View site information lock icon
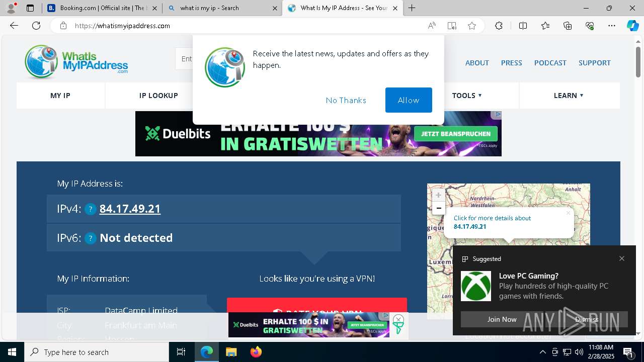 (x=63, y=26)
